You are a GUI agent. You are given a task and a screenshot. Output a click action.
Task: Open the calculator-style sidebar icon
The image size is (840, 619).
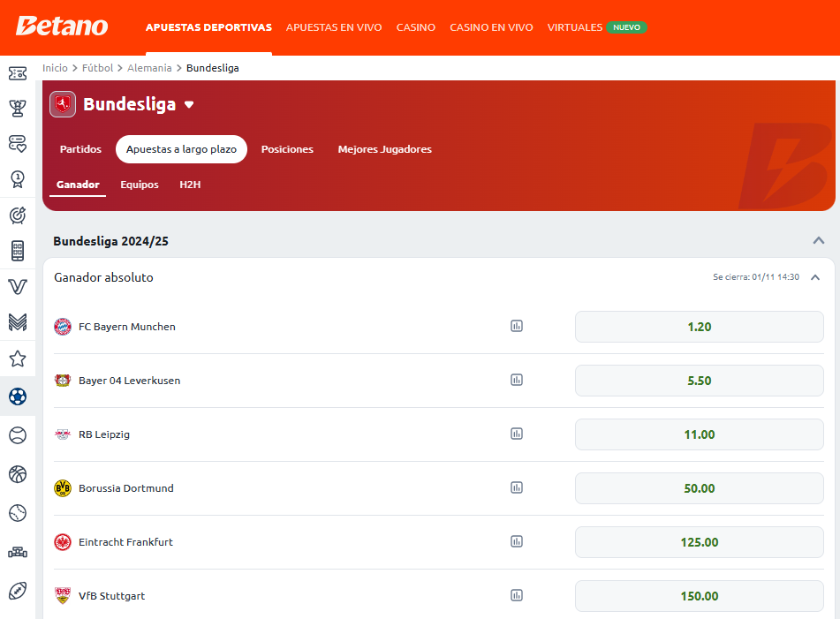pyautogui.click(x=18, y=251)
